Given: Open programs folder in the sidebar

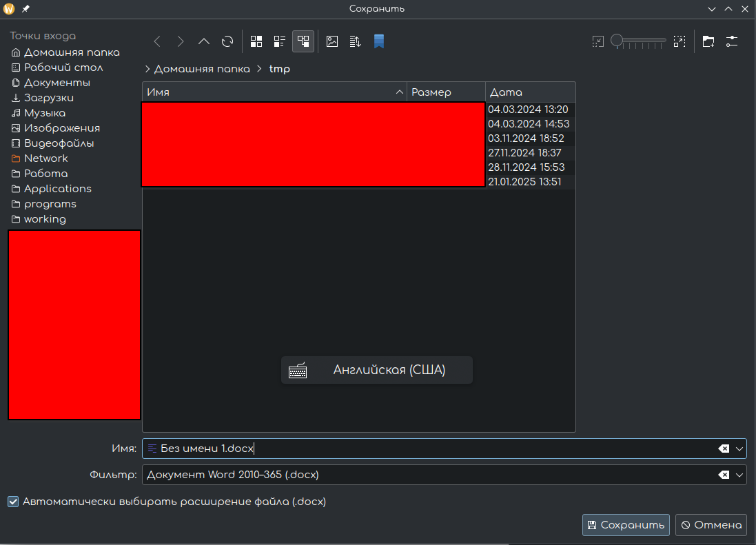Looking at the screenshot, I should click(x=44, y=204).
